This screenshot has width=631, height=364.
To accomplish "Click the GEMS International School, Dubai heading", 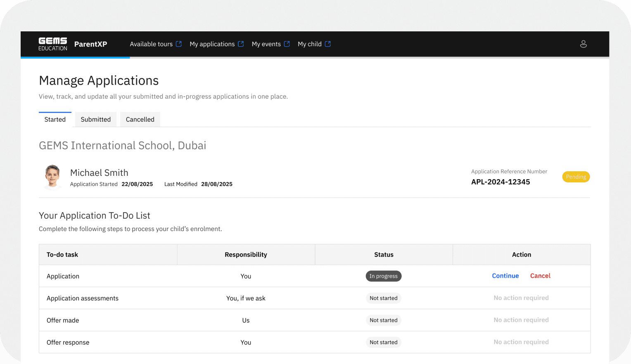I will [122, 145].
